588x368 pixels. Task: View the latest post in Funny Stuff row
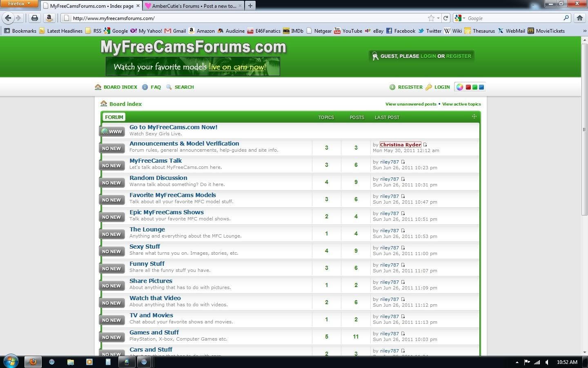pyautogui.click(x=403, y=265)
